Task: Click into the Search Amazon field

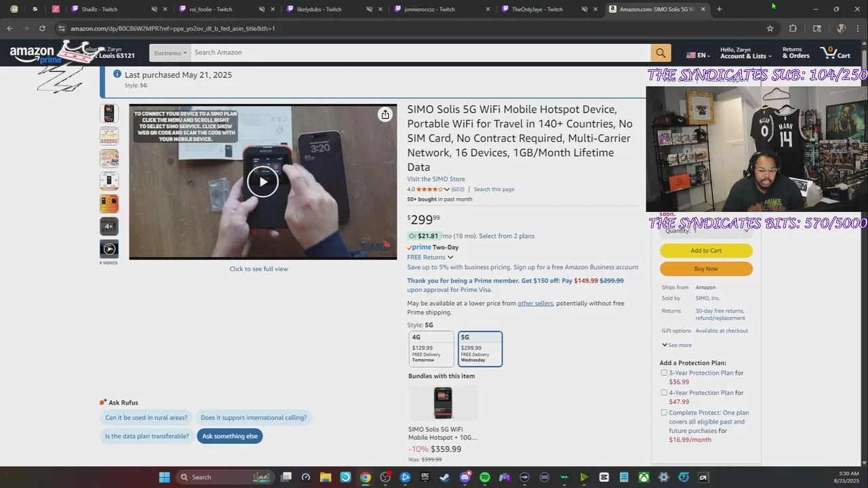Action: [420, 53]
